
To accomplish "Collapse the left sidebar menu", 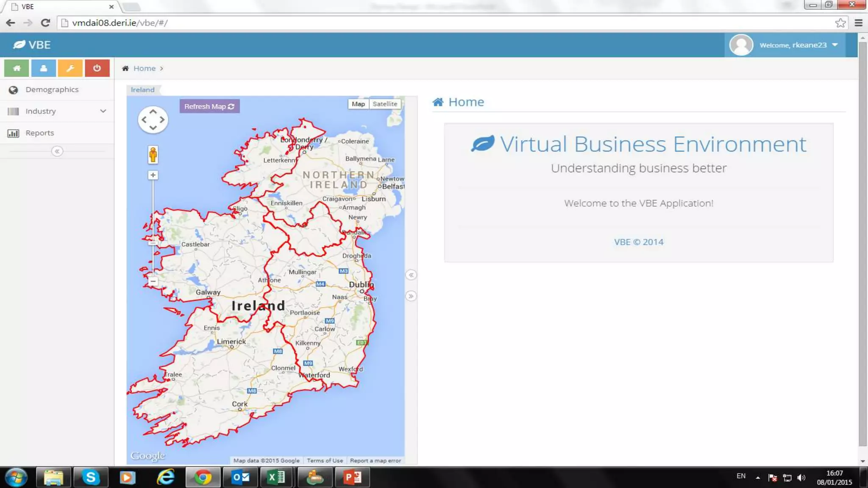I will tap(57, 151).
